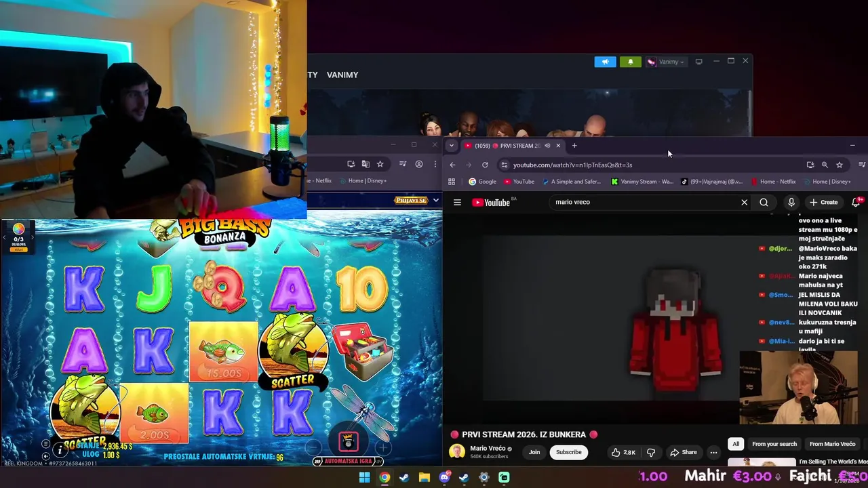This screenshot has width=868, height=488.
Task: Bookmark casino page with star icon
Action: [x=380, y=164]
